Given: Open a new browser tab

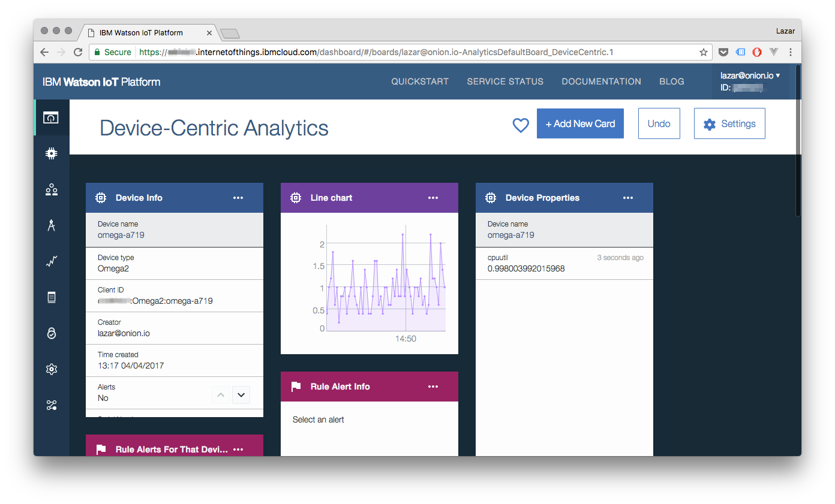Looking at the screenshot, I should pyautogui.click(x=230, y=33).
